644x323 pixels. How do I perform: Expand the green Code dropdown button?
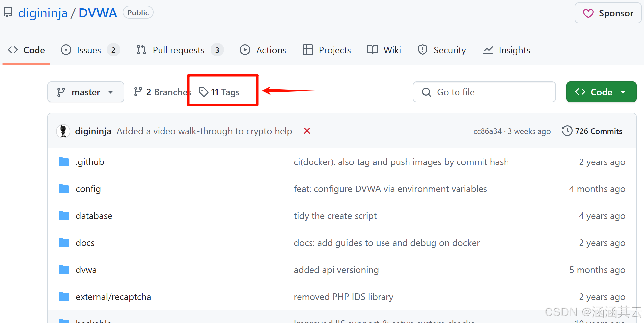[601, 92]
